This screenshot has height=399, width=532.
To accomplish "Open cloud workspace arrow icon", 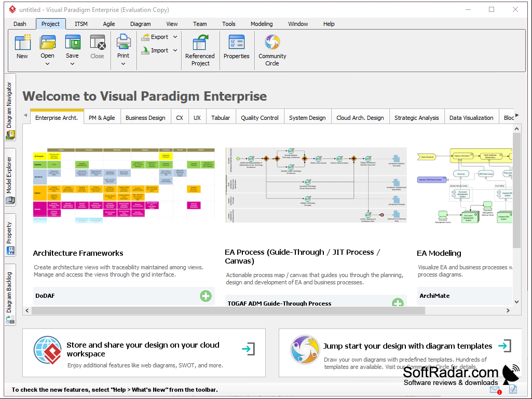I will pos(249,349).
